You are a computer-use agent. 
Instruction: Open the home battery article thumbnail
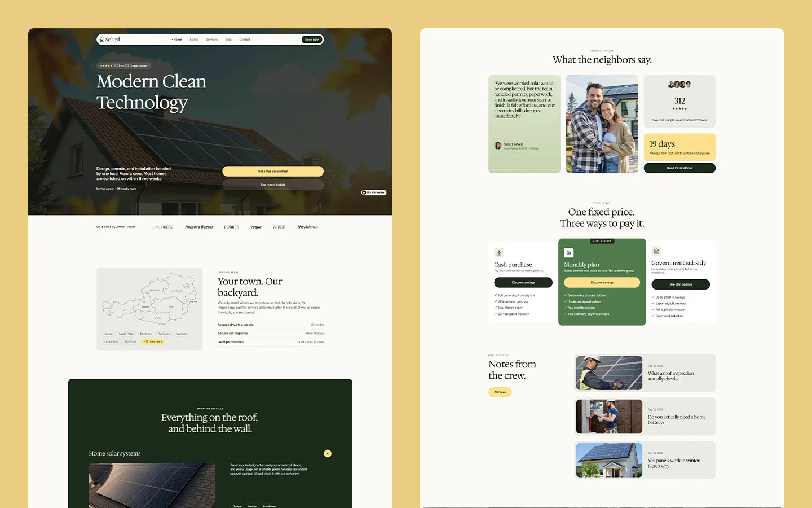[x=609, y=417]
